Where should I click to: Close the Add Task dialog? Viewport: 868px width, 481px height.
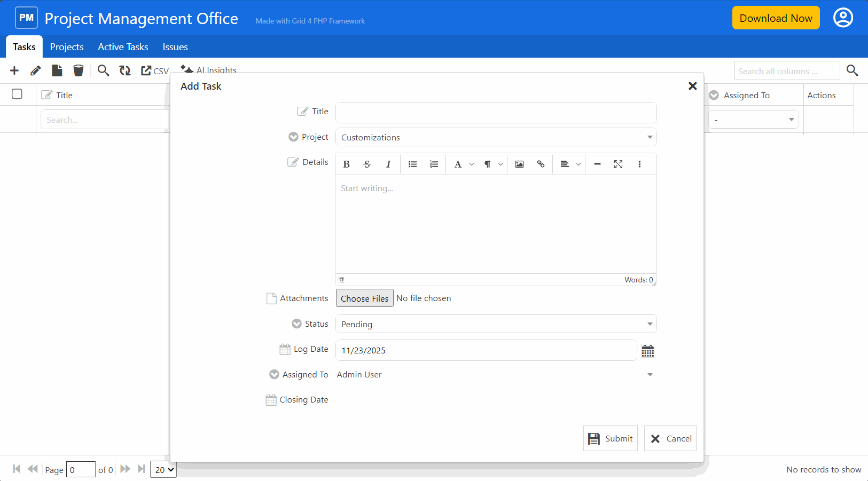click(x=692, y=86)
